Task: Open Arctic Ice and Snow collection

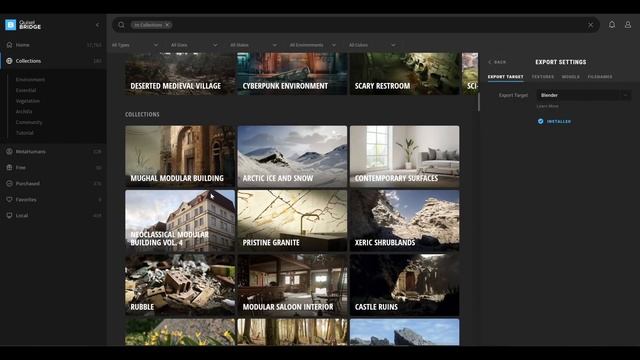Action: [292, 156]
